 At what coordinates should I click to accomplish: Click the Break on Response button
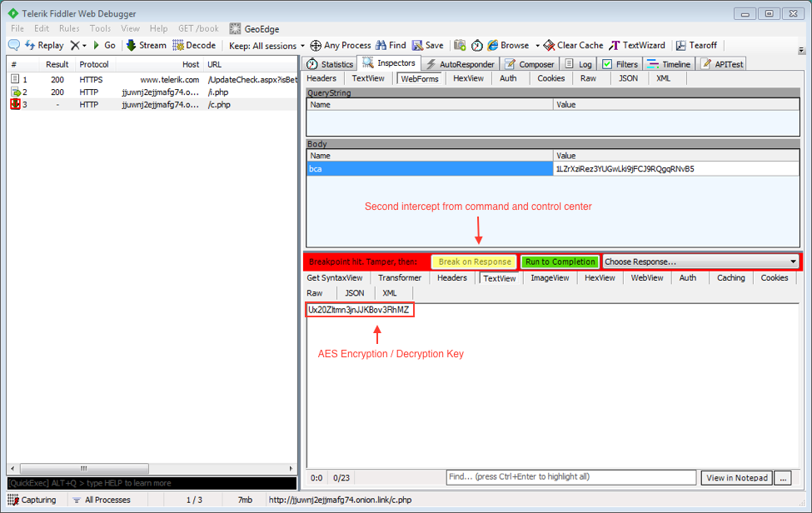475,262
